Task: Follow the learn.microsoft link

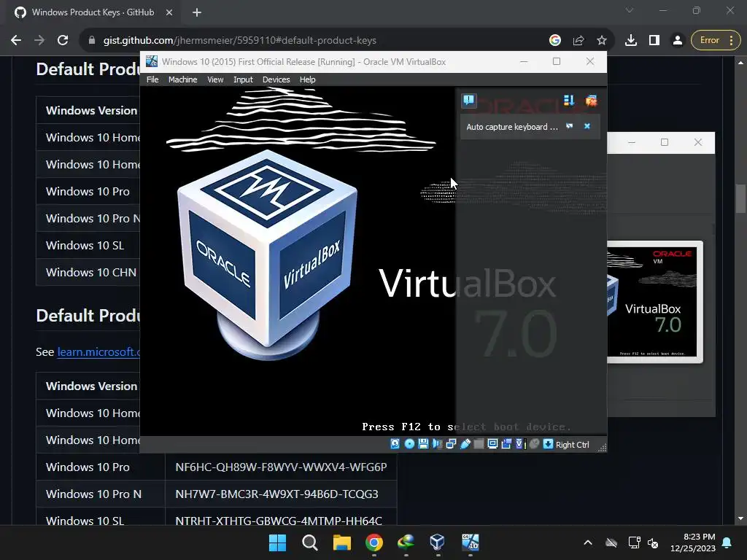Action: coord(98,352)
